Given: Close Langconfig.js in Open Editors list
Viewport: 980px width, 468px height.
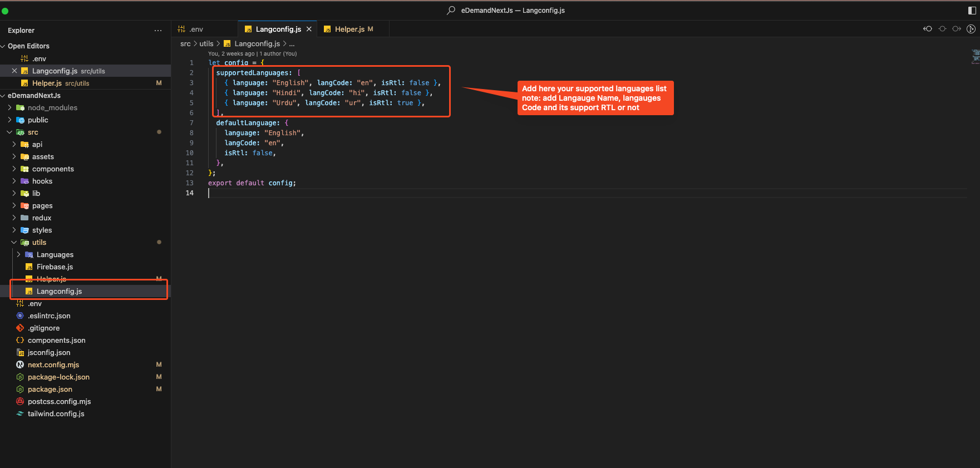Looking at the screenshot, I should coord(14,71).
